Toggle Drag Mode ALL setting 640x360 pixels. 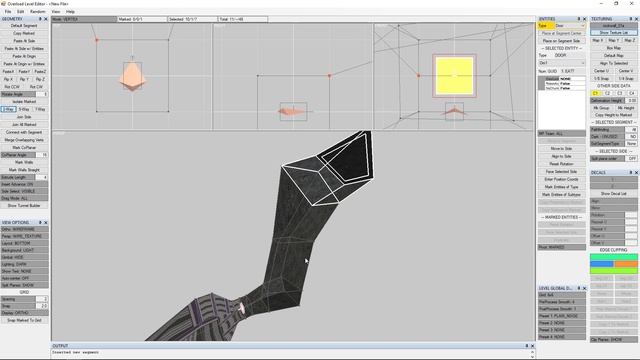(24, 198)
